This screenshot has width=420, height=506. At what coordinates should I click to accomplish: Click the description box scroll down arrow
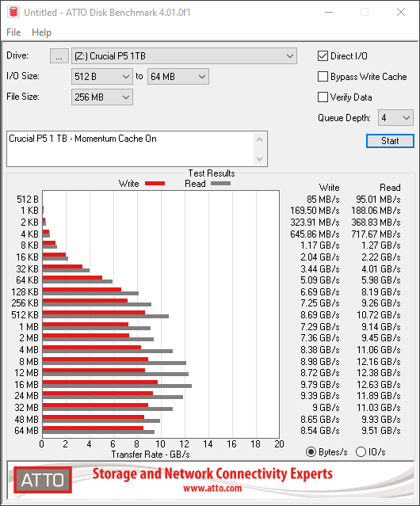260,158
